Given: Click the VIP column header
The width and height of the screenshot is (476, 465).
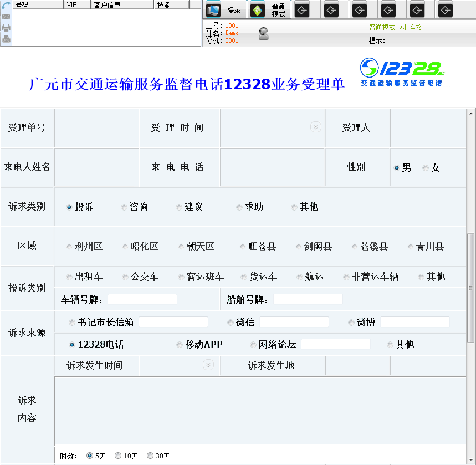Looking at the screenshot, I should coord(77,4).
